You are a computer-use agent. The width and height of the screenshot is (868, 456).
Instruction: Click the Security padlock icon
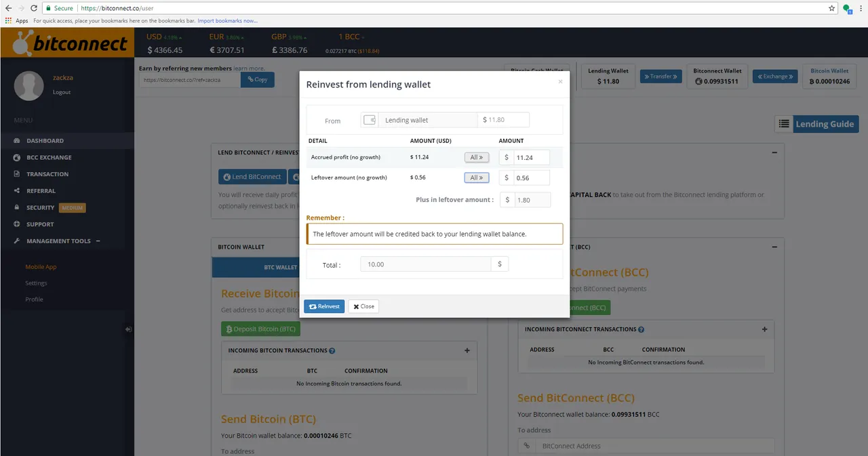(17, 207)
